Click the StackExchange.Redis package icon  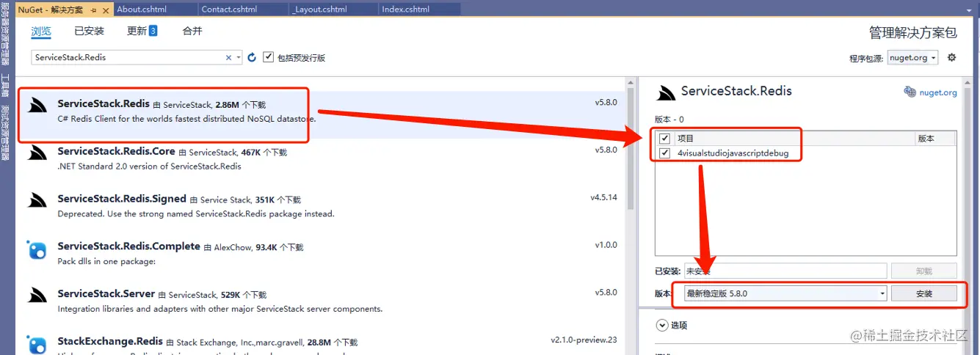(x=37, y=345)
